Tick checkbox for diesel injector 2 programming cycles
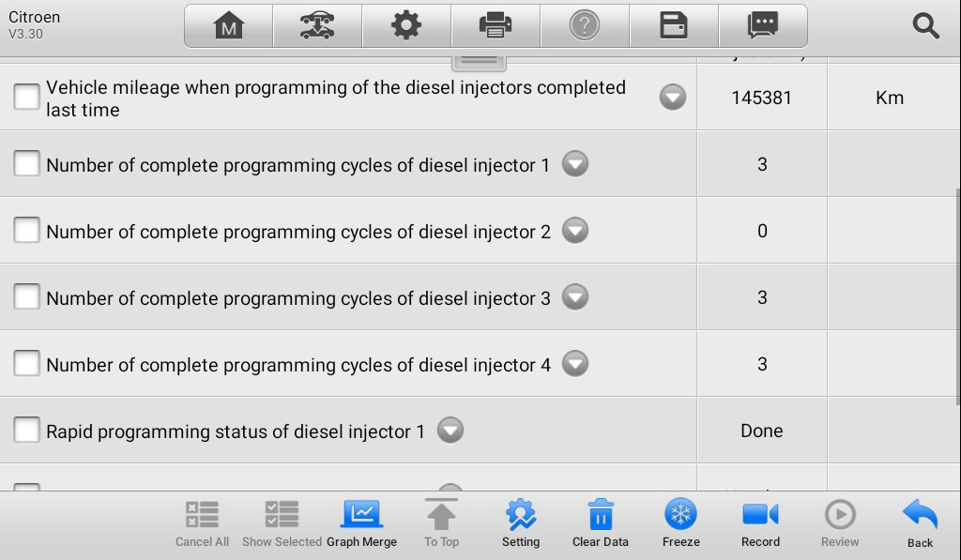 (x=27, y=231)
